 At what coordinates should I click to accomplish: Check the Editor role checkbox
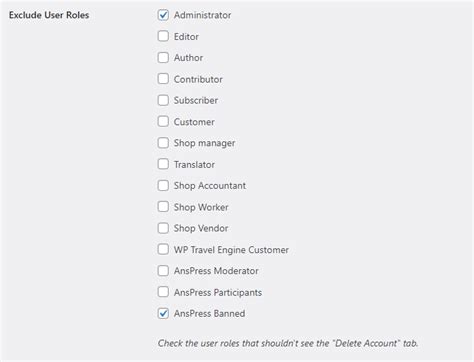pos(163,36)
